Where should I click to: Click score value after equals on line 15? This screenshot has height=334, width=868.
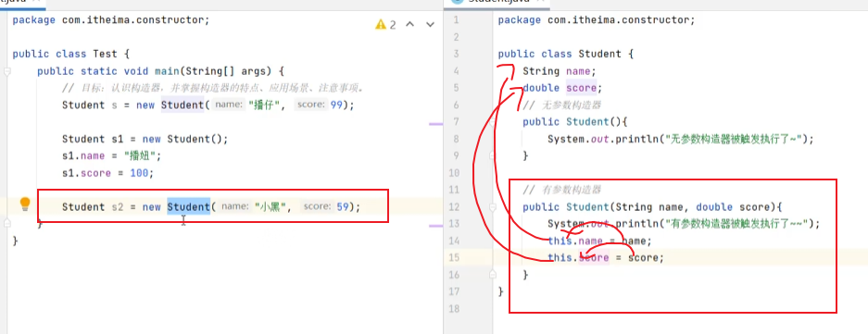pos(643,258)
